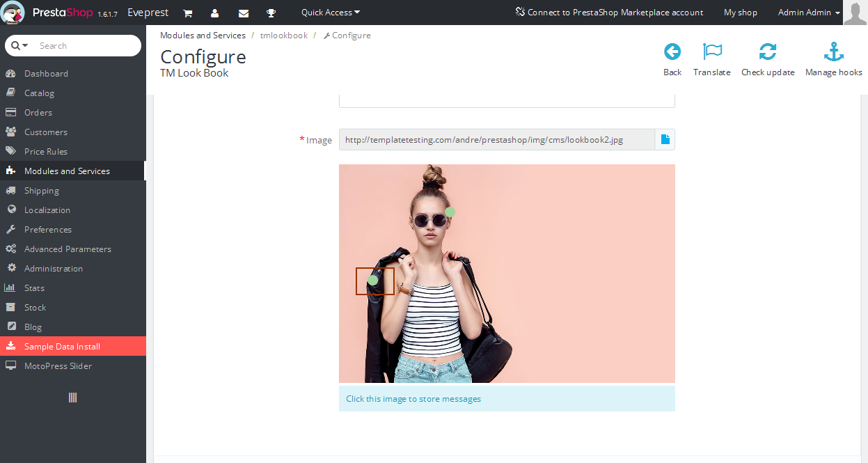868x463 pixels.
Task: Open the Quick Access dropdown
Action: click(331, 13)
